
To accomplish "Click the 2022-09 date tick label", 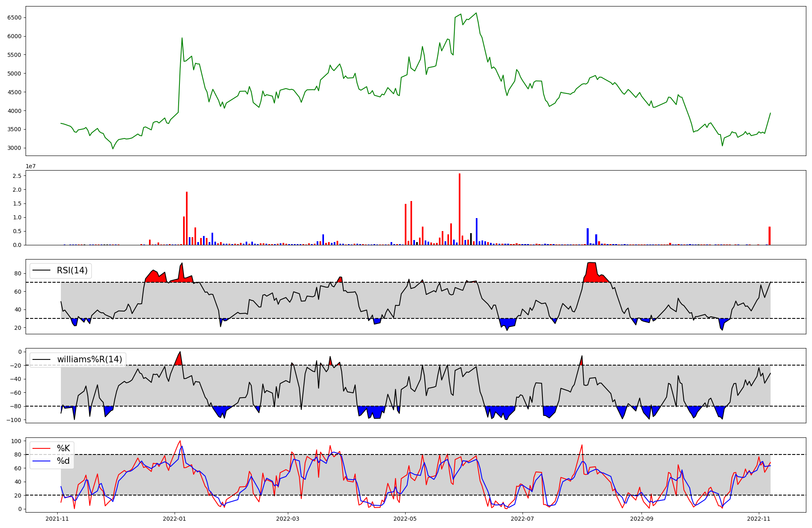I will 641,519.
